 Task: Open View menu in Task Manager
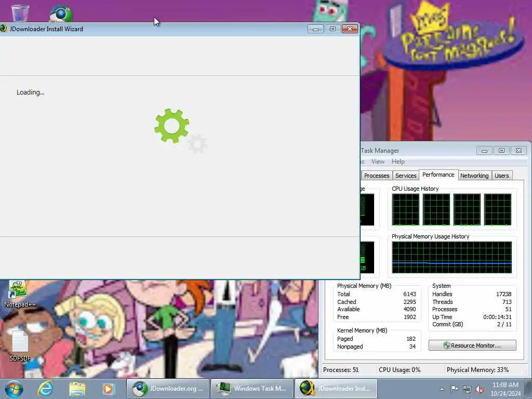(378, 162)
